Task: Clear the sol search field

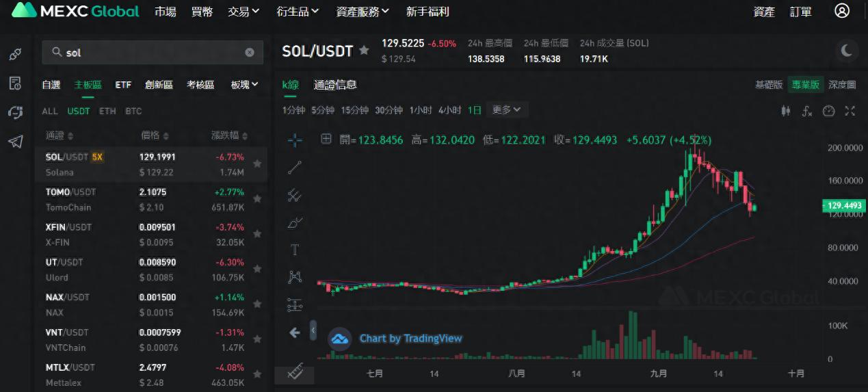Action: click(x=250, y=53)
